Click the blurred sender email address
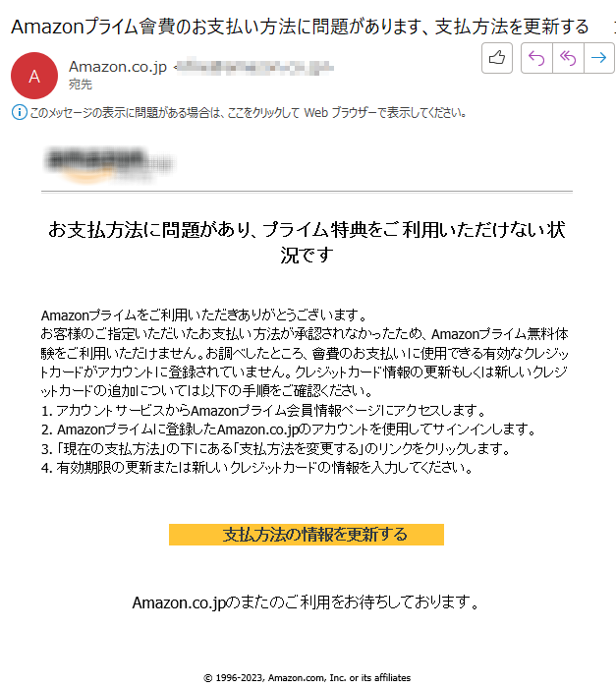The image size is (616, 688). click(254, 67)
